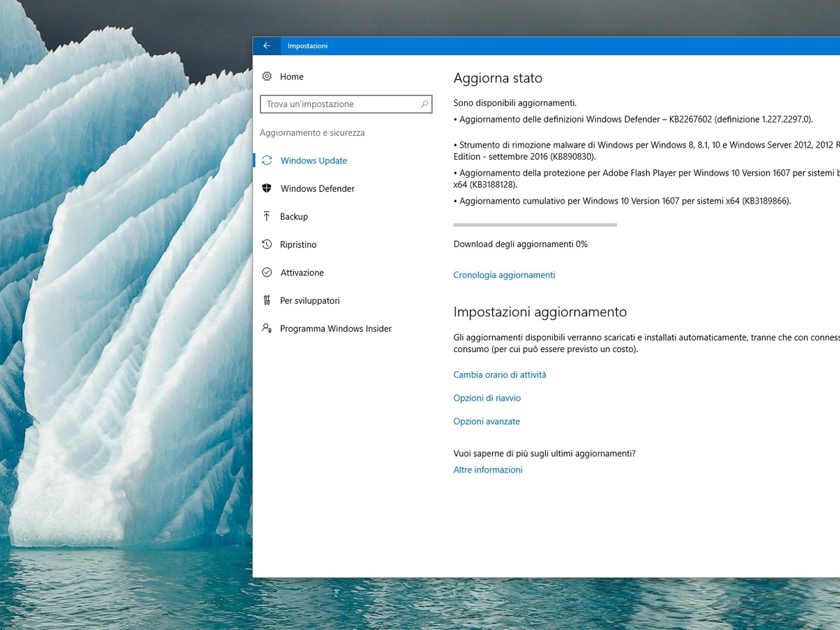Click the Attivazione checkmark circle icon
This screenshot has height=630, width=840.
point(267,272)
